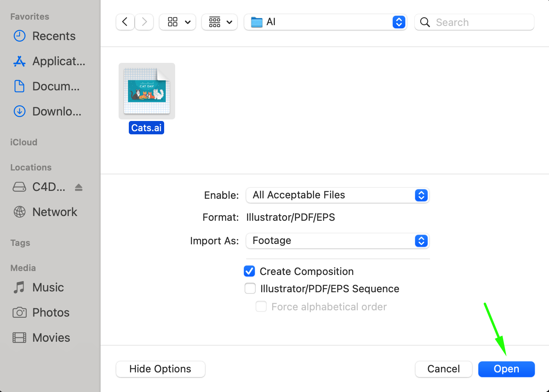Toggle the Force alphabetical order checkbox

261,307
